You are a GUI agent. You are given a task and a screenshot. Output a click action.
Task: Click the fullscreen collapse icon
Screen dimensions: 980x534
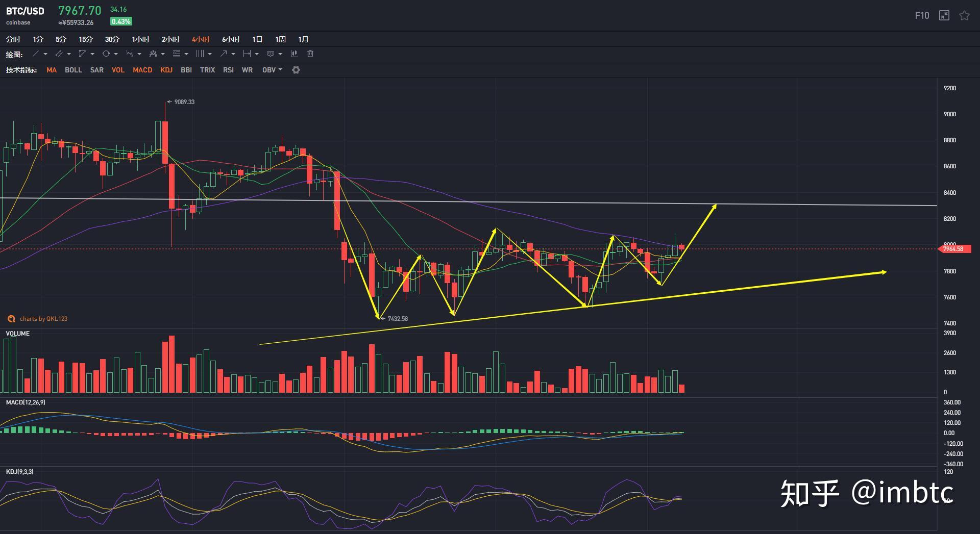(x=944, y=15)
